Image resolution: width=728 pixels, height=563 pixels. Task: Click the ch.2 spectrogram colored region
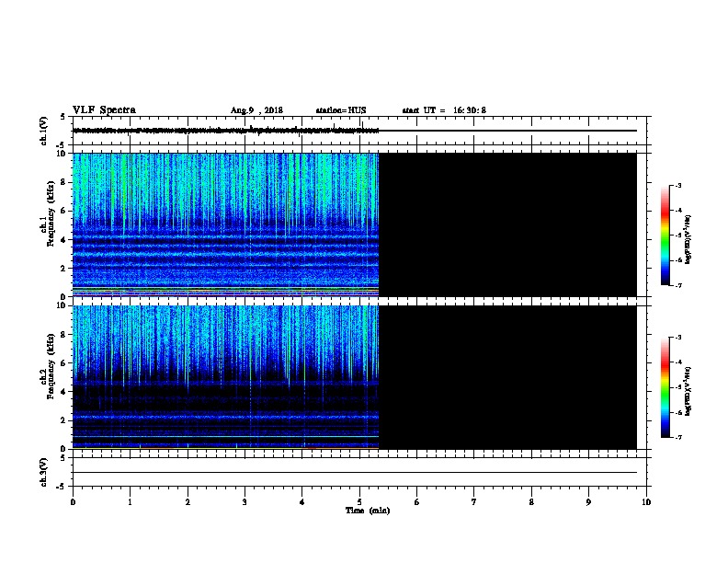(x=225, y=377)
